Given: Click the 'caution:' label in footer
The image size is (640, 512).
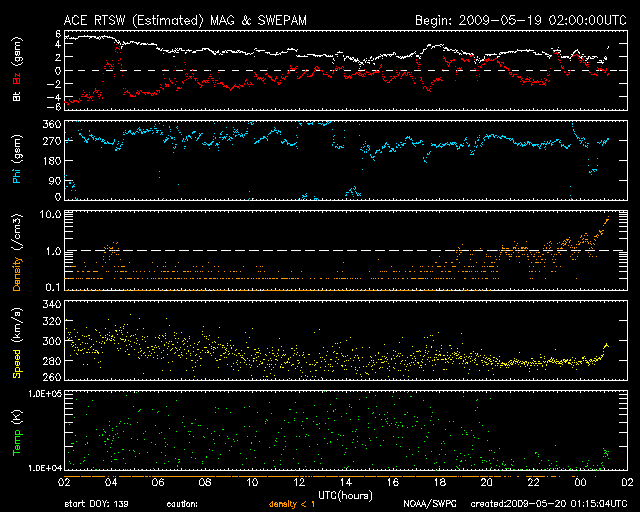Looking at the screenshot, I should [183, 504].
